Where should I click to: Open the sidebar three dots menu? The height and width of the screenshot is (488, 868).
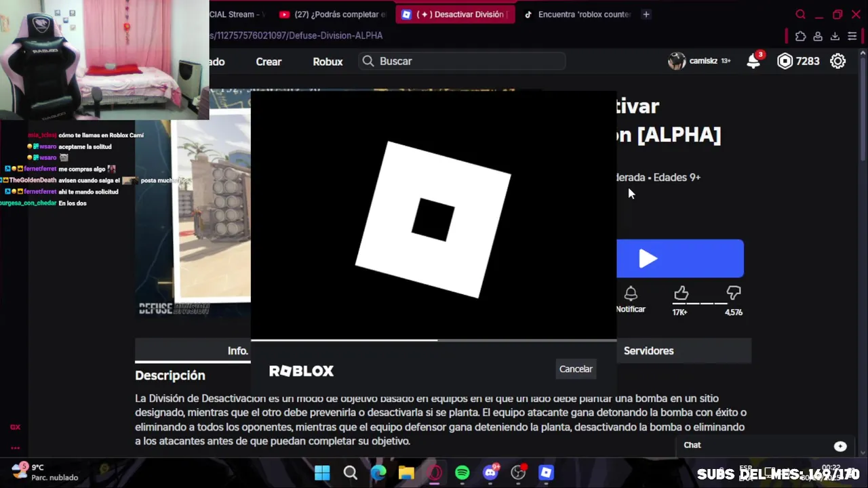(x=15, y=448)
